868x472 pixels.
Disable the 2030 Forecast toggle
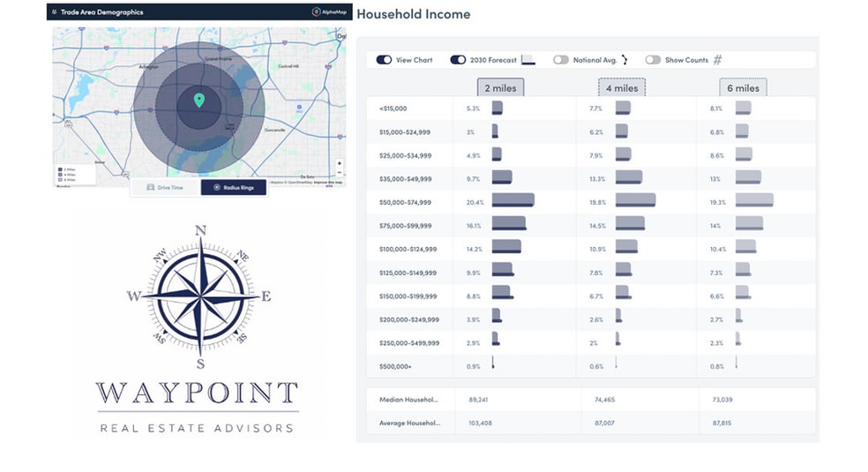[x=458, y=60]
